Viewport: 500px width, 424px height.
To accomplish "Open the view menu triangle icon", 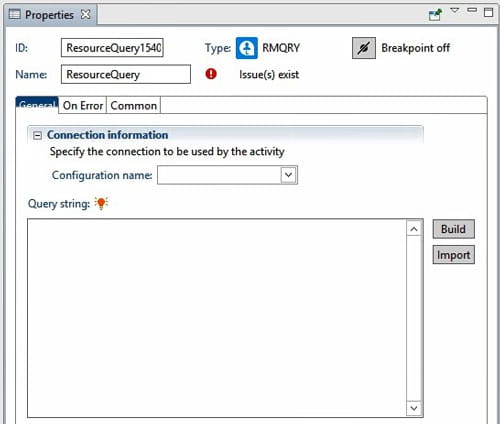I will tap(455, 10).
